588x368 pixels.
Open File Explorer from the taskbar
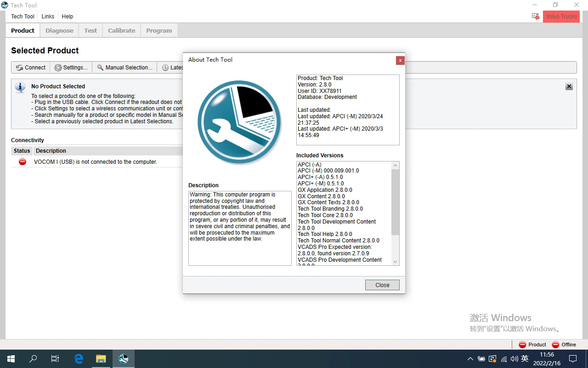[x=101, y=359]
